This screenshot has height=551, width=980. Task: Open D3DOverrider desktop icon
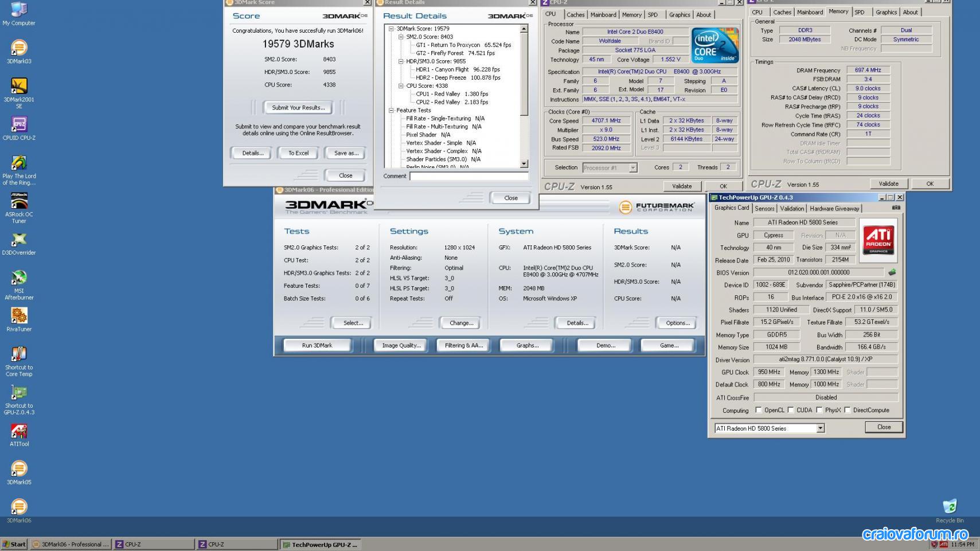click(19, 244)
